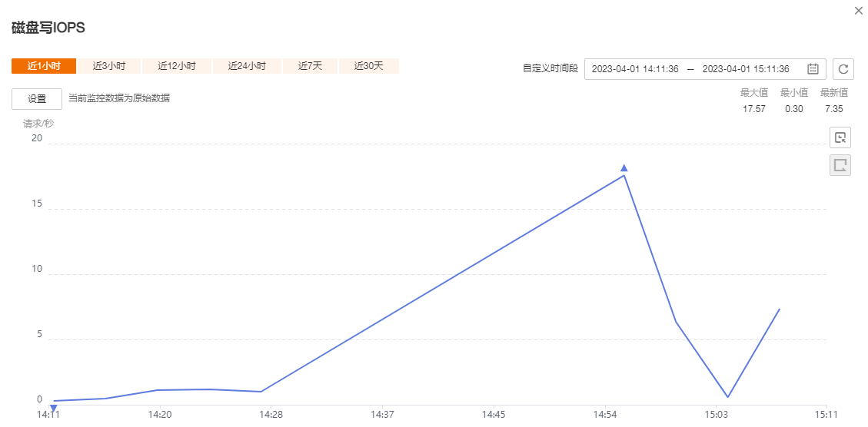Click the start time 2023-04-01 14:11:36 field
The height and width of the screenshot is (427, 868).
635,69
